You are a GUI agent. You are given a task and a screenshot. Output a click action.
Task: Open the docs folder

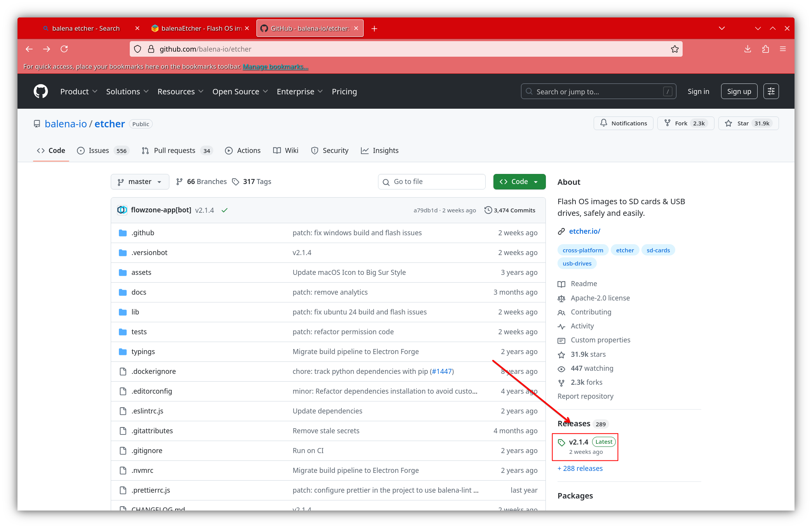point(139,292)
